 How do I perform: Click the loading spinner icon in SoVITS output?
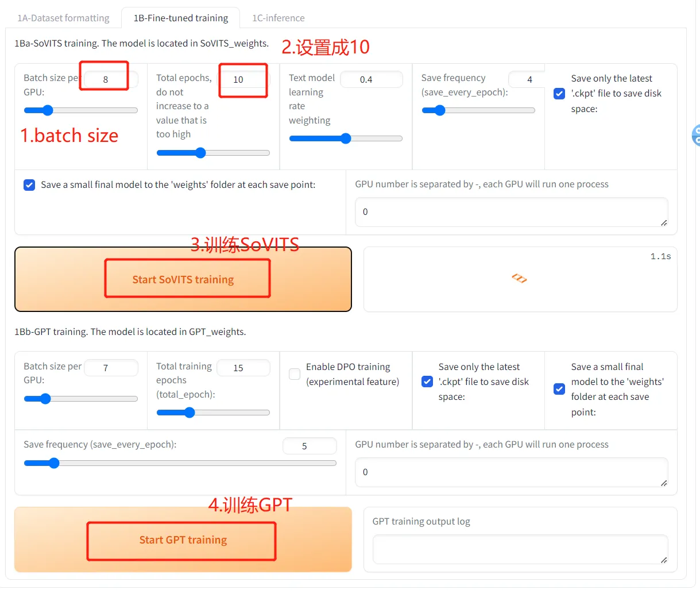point(519,279)
